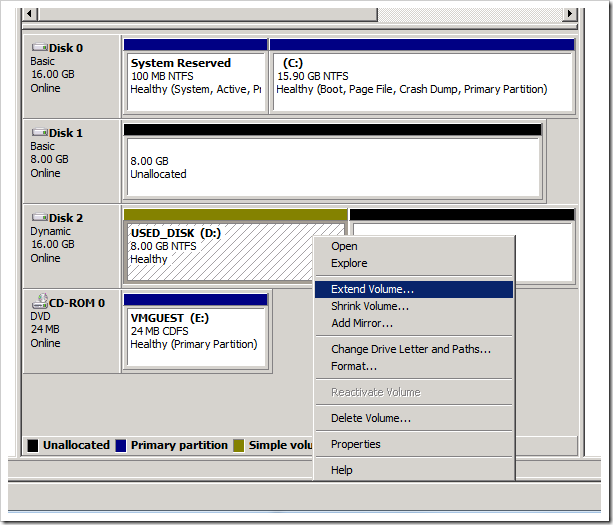Select the Disk 2 dynamic disk icon
Viewport: 613px width, 525px height.
38,217
